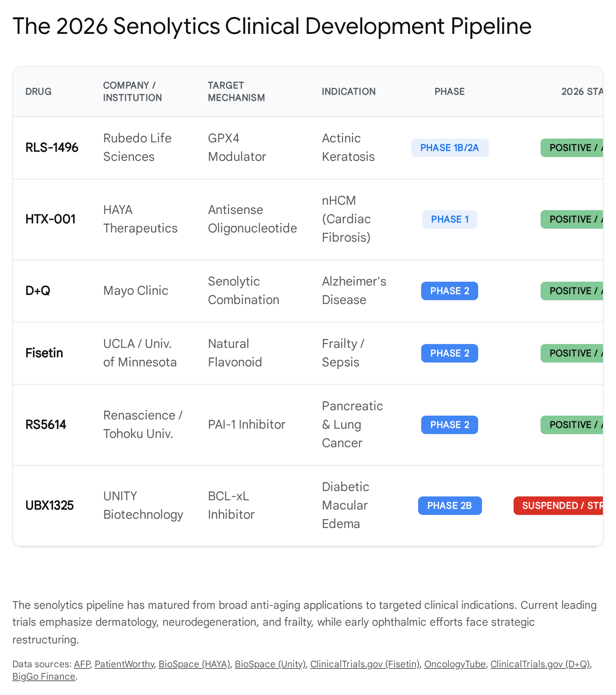616x695 pixels.
Task: Click the PHASE 1 badge for HTX-001
Action: [x=450, y=219]
